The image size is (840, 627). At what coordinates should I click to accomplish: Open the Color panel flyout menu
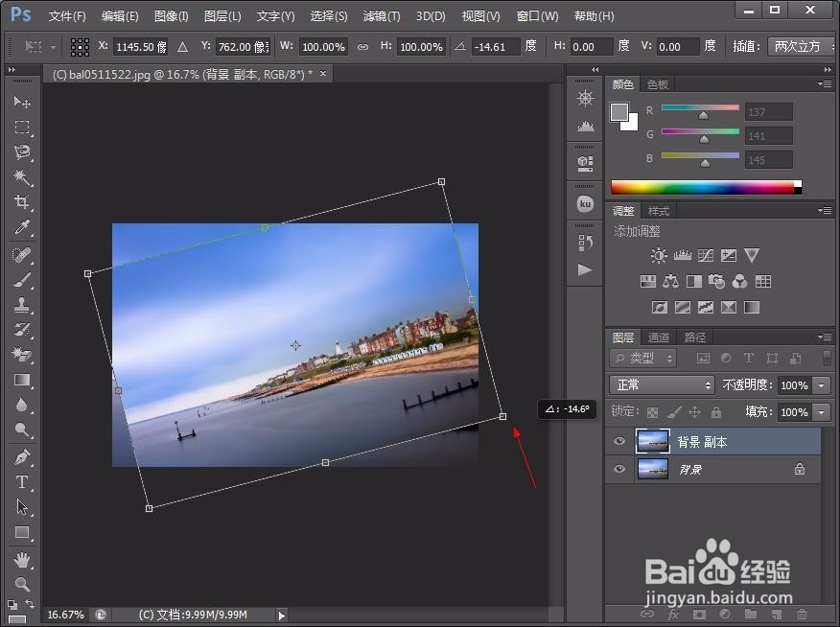pyautogui.click(x=825, y=84)
